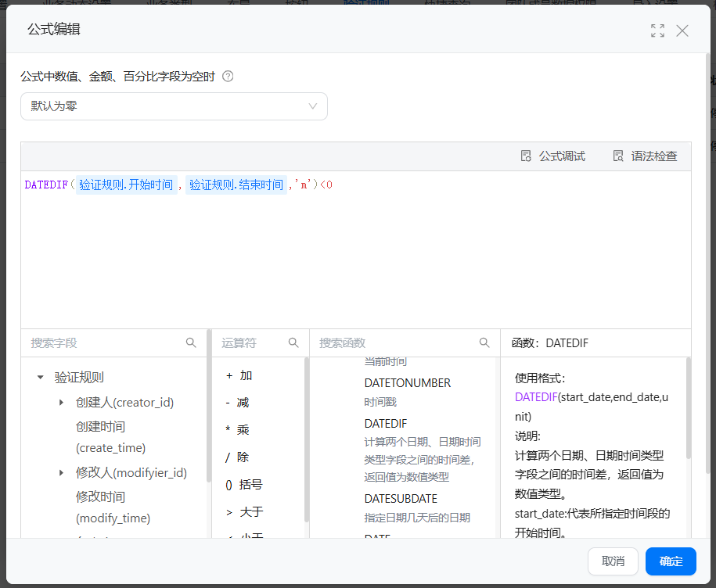Insert the - 减 operator

click(x=237, y=403)
